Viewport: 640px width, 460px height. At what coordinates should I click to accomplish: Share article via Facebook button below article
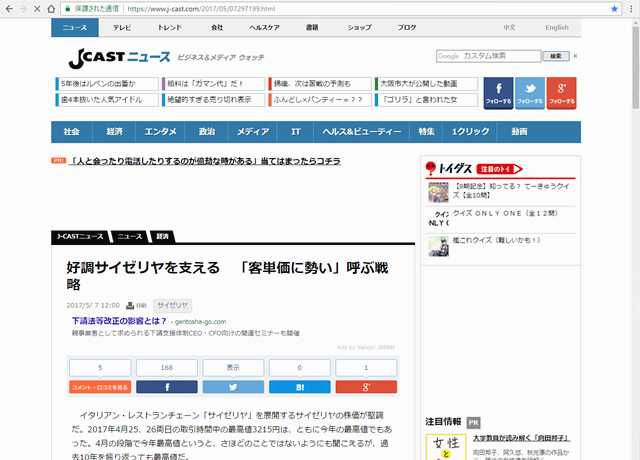(x=166, y=386)
